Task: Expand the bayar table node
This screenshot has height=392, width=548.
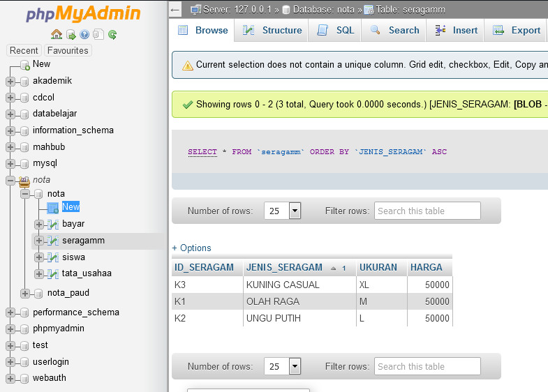Action: tap(39, 224)
